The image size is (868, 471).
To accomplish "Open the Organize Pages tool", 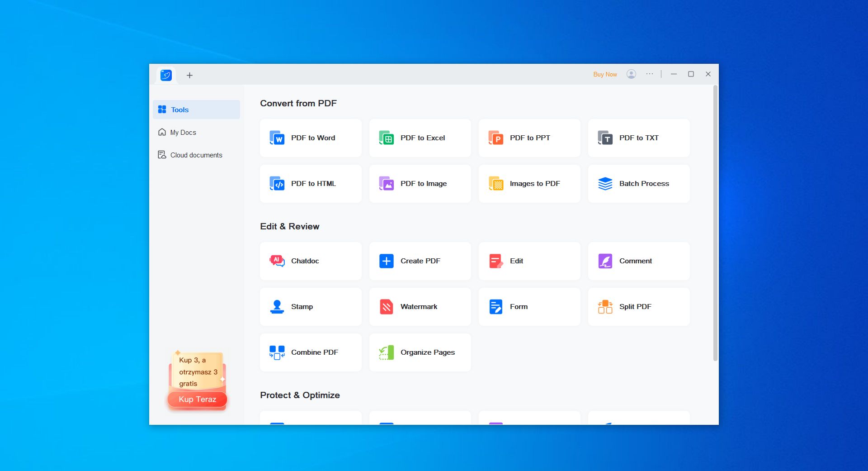I will coord(420,352).
